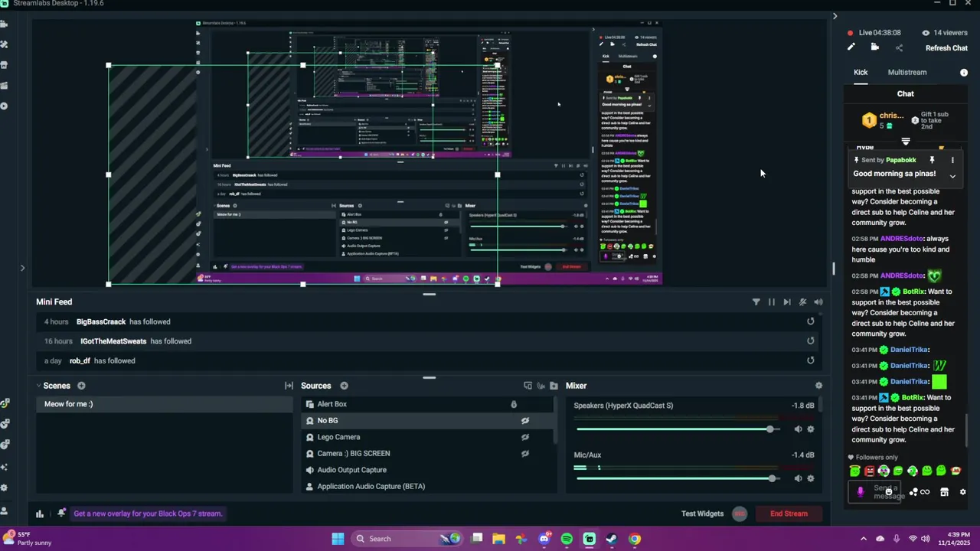Expand the left editor side panel arrow
Screen dimensions: 980x551
pyautogui.click(x=22, y=268)
